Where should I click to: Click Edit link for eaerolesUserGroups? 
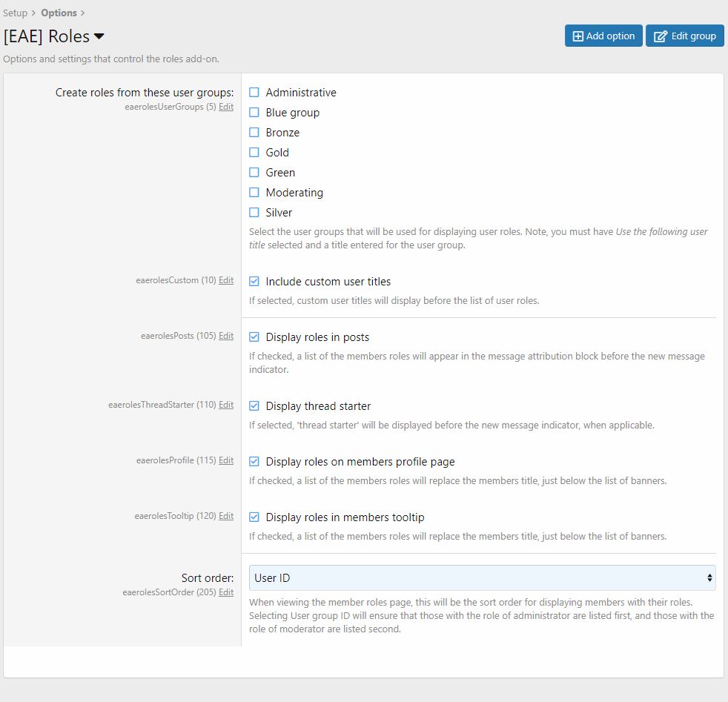[226, 107]
